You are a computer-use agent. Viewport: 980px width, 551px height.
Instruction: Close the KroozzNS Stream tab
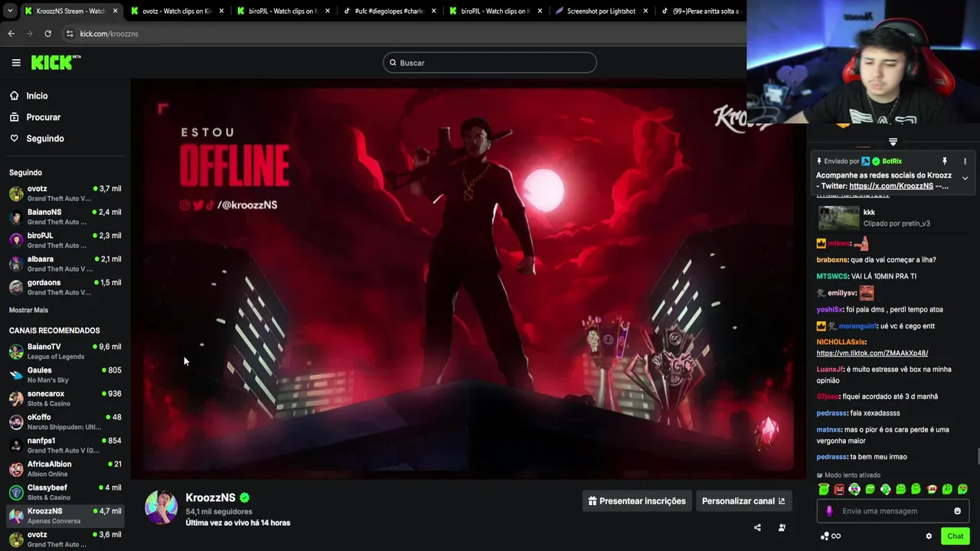[x=116, y=11]
